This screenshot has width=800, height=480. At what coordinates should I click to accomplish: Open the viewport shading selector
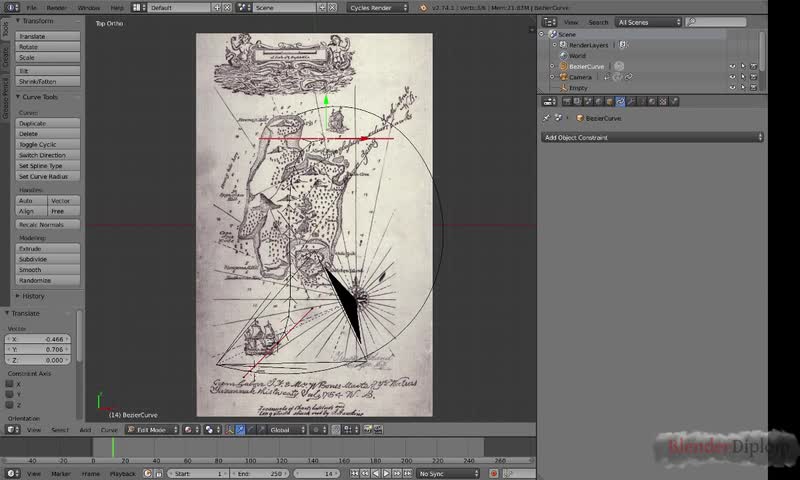pyautogui.click(x=191, y=430)
